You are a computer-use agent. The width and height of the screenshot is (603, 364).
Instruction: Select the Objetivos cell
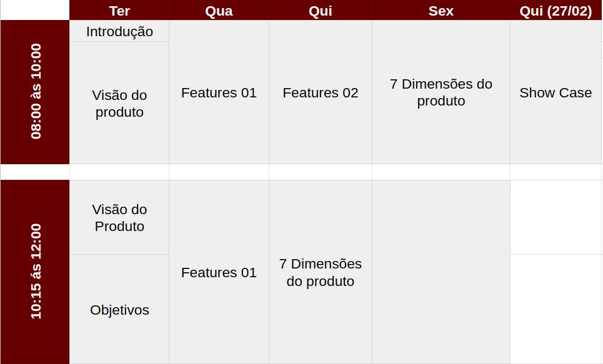tap(119, 310)
